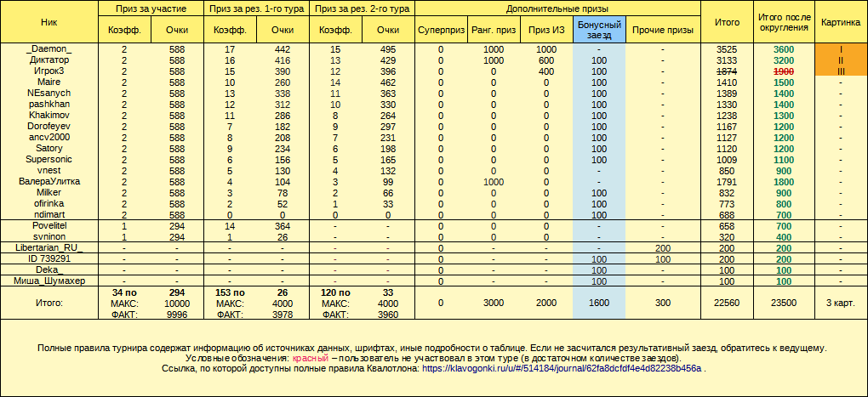
Task: Select the nickname cell Satory
Action: (49, 148)
